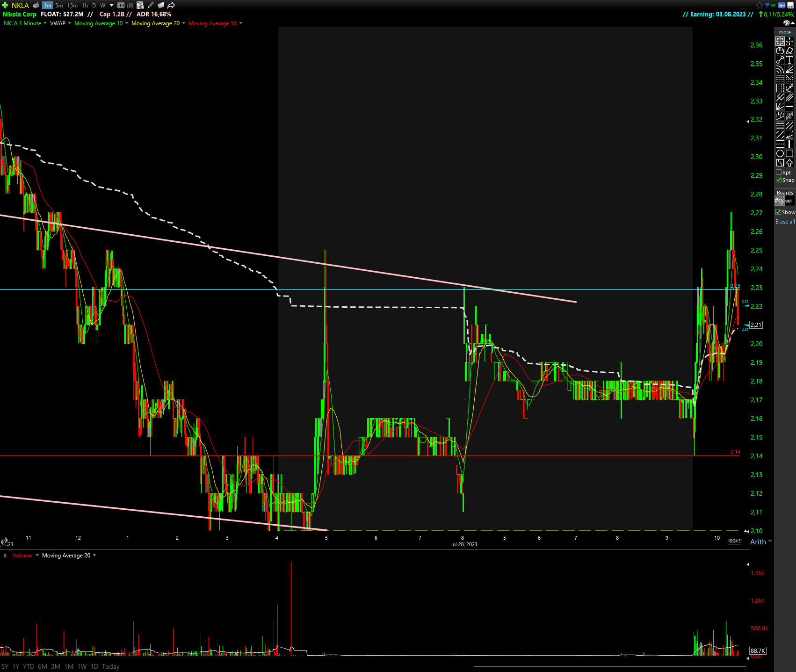Choose the text annotation tool
This screenshot has height=672, width=796.
pos(789,60)
